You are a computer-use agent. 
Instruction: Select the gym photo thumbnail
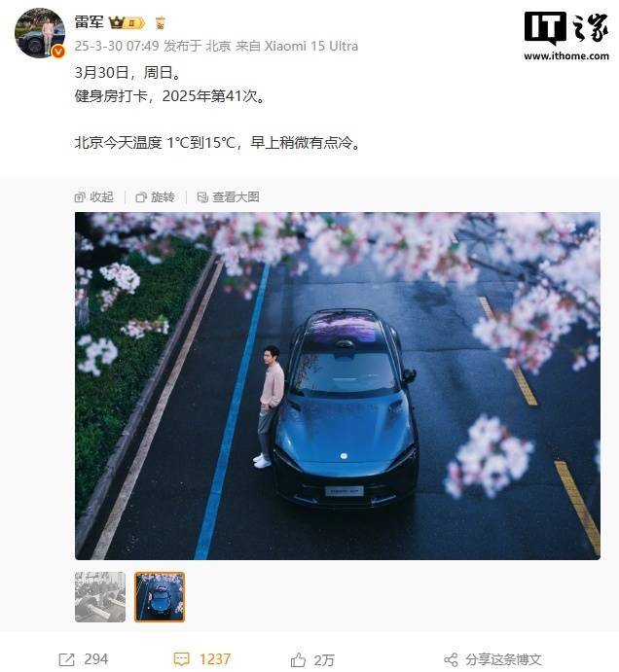tap(100, 597)
